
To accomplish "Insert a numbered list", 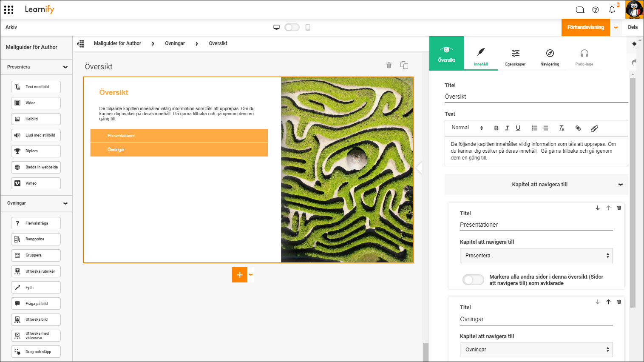I will point(534,128).
